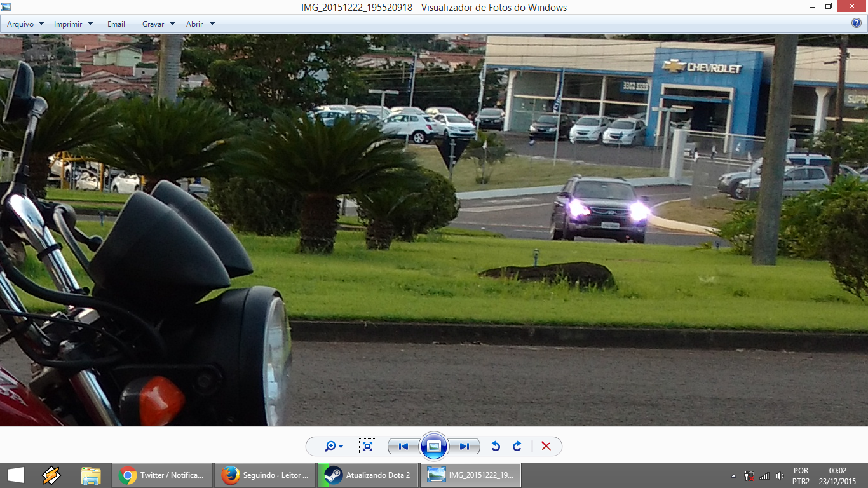The height and width of the screenshot is (488, 868).
Task: Click the power/battery tray icon
Action: tap(749, 476)
